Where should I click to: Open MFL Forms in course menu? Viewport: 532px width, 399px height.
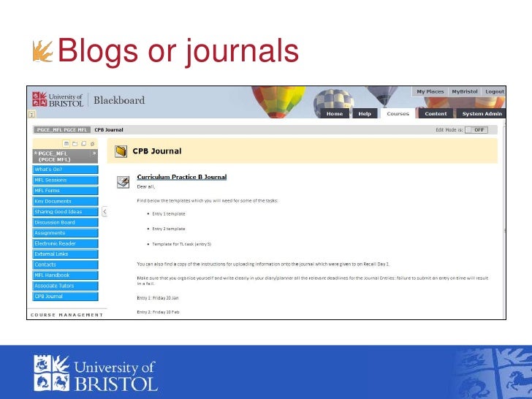[66, 191]
